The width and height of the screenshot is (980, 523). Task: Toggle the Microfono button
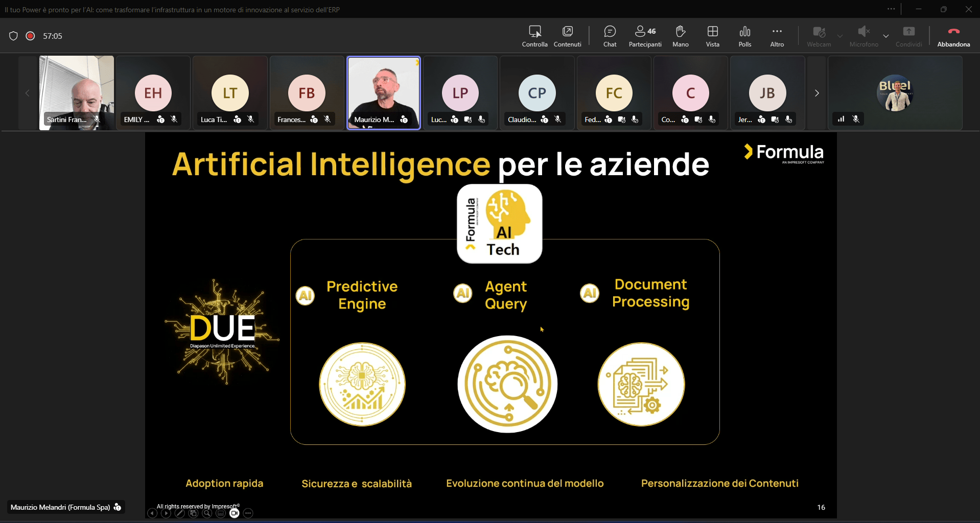(864, 36)
